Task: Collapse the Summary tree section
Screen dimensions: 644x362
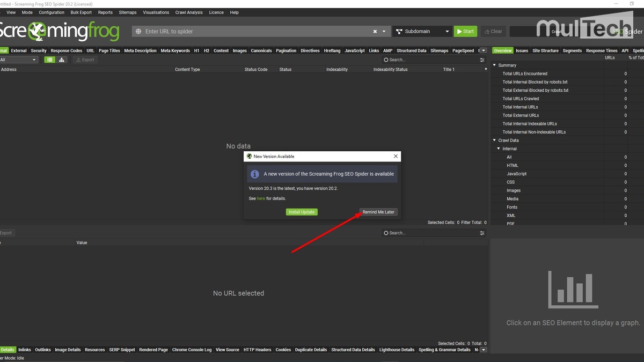Action: pyautogui.click(x=495, y=65)
